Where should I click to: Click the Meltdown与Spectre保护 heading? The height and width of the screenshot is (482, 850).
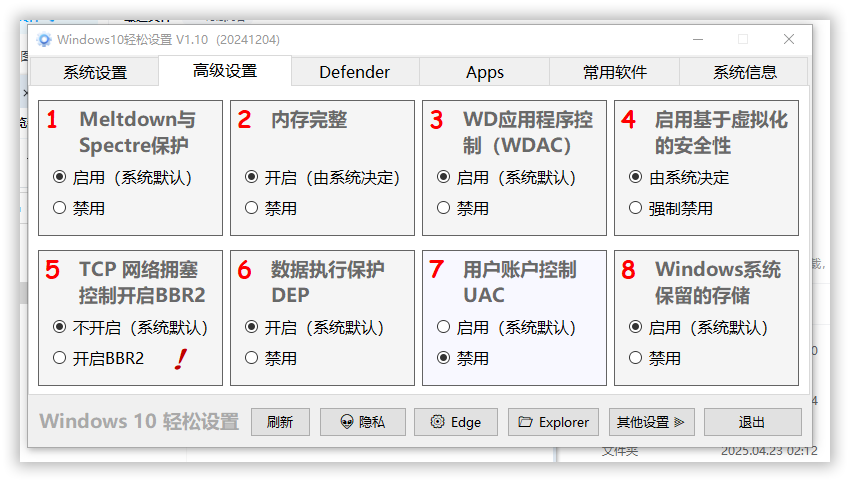click(137, 132)
